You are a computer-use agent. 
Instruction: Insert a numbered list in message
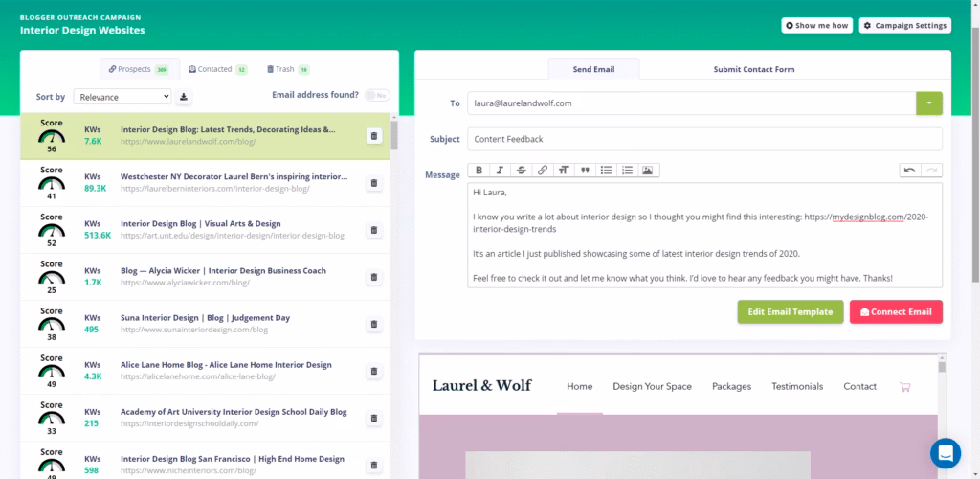tap(627, 171)
